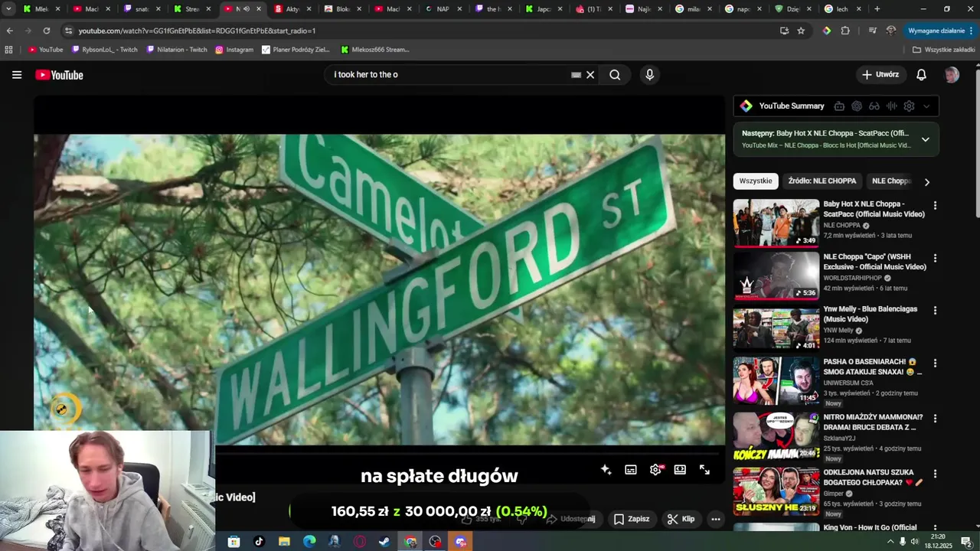Open the robot icon in YouTube Summary
This screenshot has height=551, width=980.
[x=839, y=106]
